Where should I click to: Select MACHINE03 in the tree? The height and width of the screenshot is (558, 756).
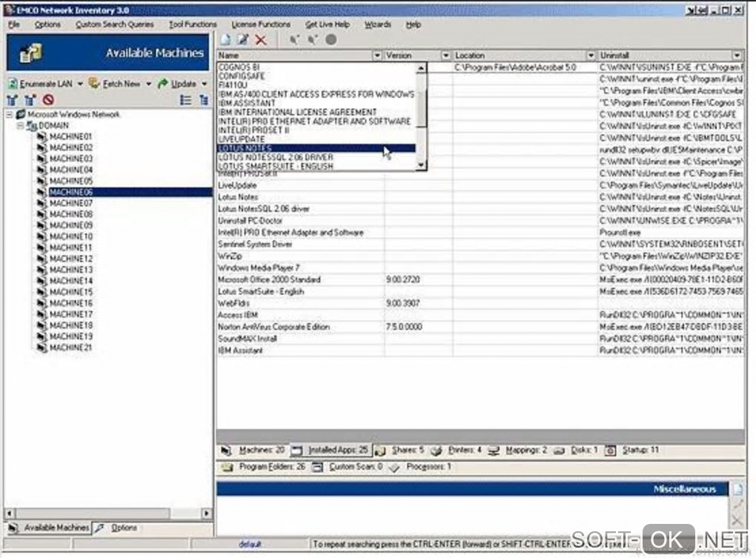70,159
